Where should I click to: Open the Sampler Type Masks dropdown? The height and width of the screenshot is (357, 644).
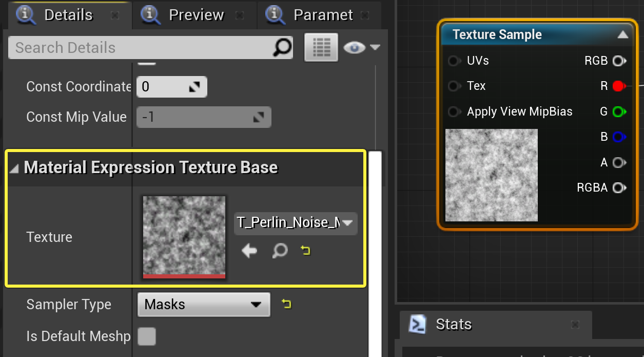pos(204,305)
